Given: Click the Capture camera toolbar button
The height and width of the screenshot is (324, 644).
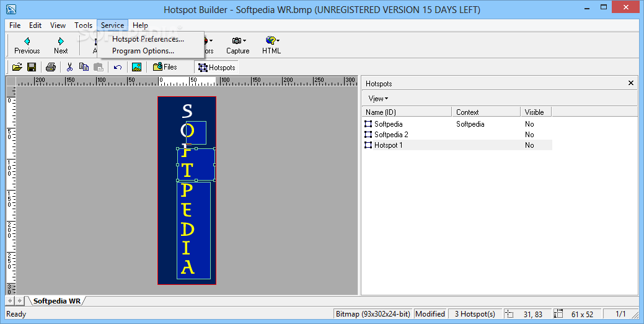Looking at the screenshot, I should [238, 45].
